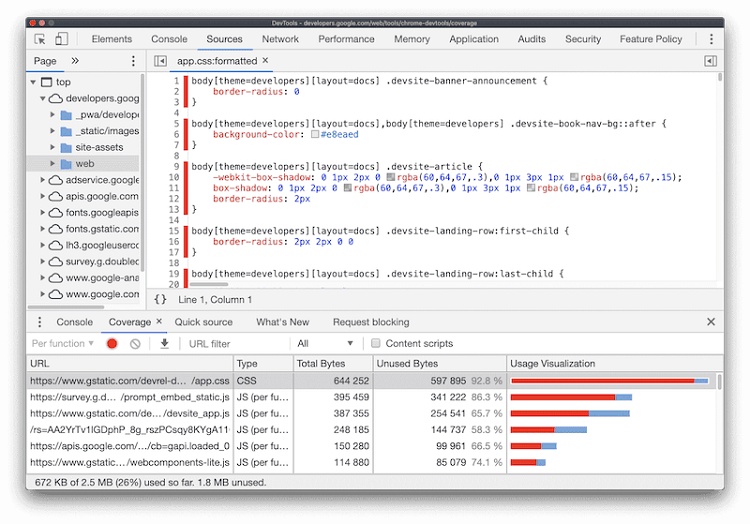Viewport: 750px width, 524px height.
Task: Open the drawer three-dot menu
Action: pos(40,322)
